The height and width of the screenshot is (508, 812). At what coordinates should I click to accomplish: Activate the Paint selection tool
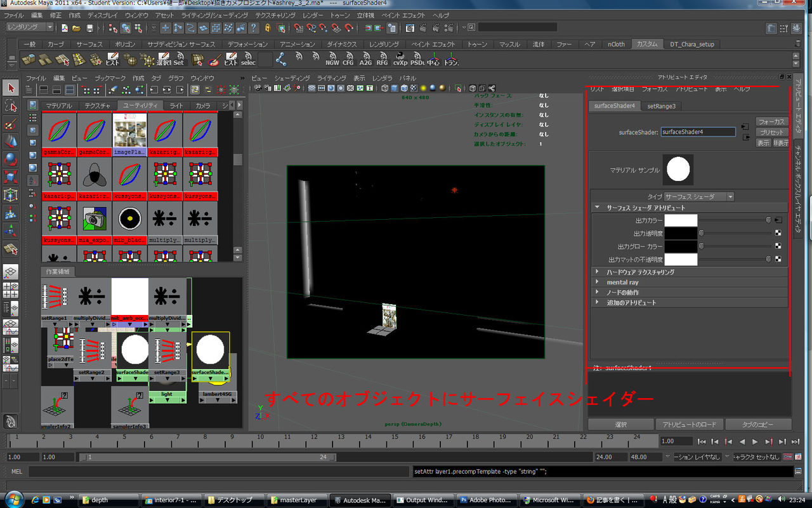click(x=11, y=123)
